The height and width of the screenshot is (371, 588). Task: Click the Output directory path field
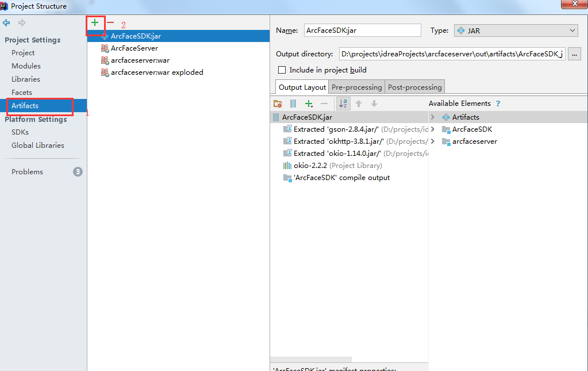pyautogui.click(x=452, y=54)
